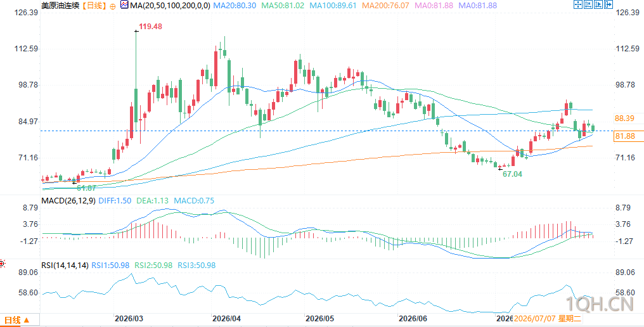
Task: Click the 119.48 high price marker
Action: (150, 27)
